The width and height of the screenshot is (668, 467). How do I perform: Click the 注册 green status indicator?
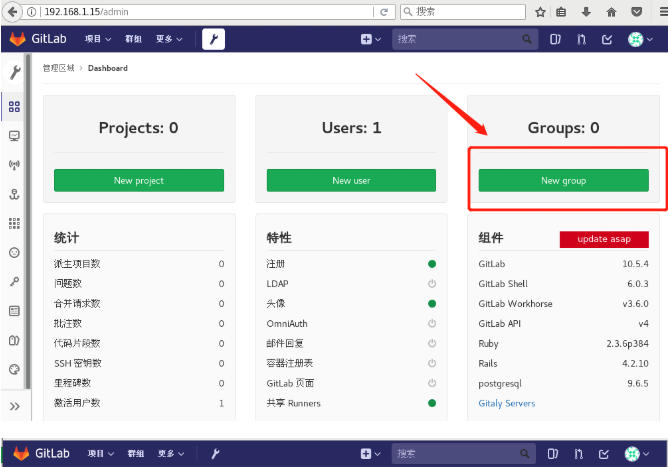pyautogui.click(x=432, y=264)
